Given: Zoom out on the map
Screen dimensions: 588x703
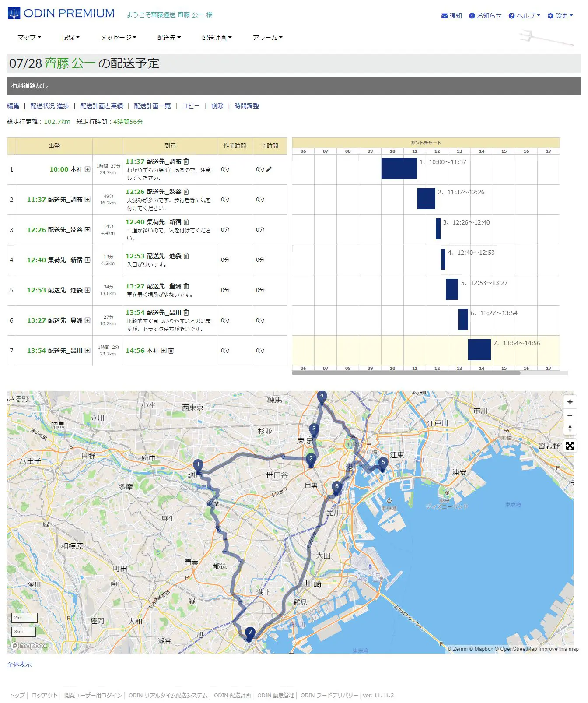Looking at the screenshot, I should [570, 415].
